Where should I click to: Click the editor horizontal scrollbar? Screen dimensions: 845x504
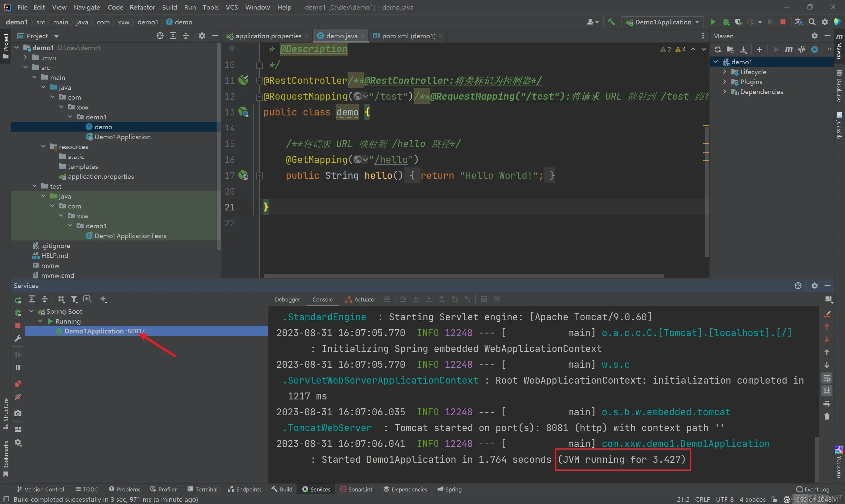(x=463, y=276)
